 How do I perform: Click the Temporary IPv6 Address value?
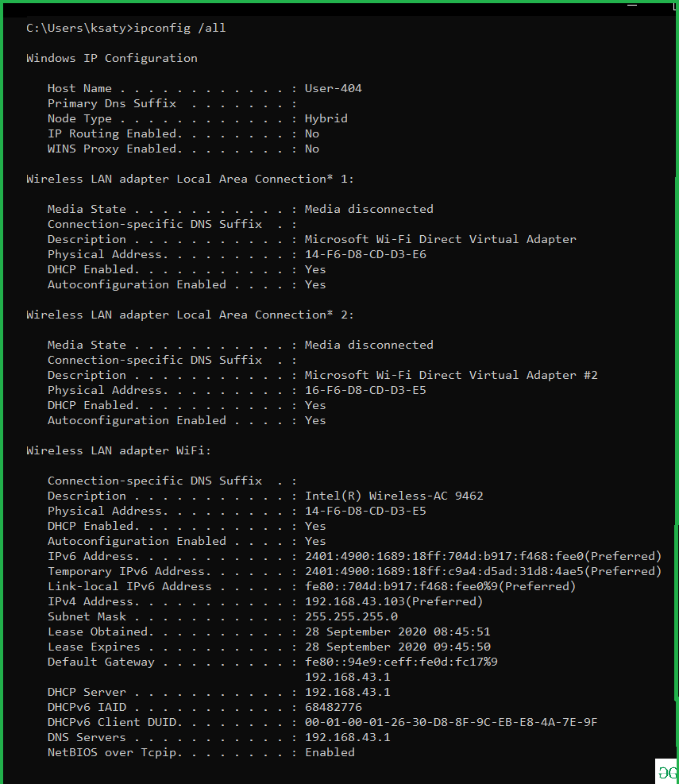point(483,571)
